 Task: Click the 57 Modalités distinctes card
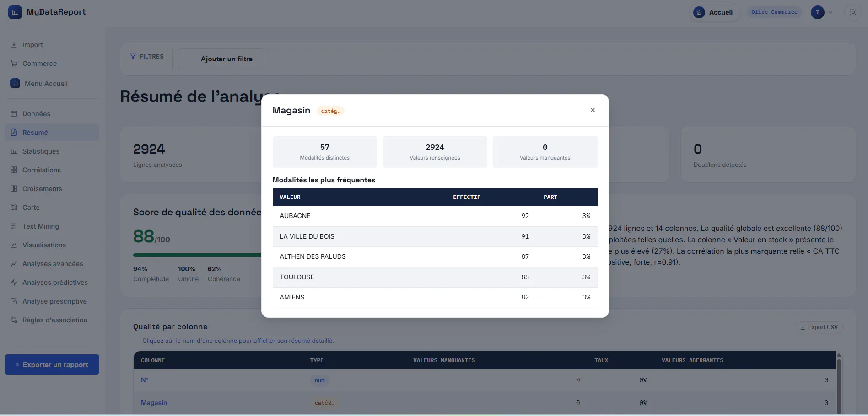coord(325,152)
